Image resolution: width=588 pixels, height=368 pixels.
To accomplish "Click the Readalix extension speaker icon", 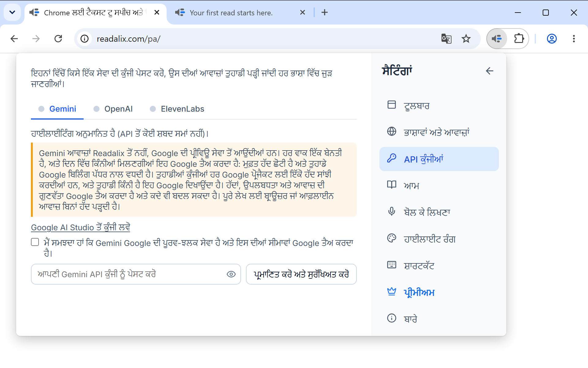I will tap(496, 39).
